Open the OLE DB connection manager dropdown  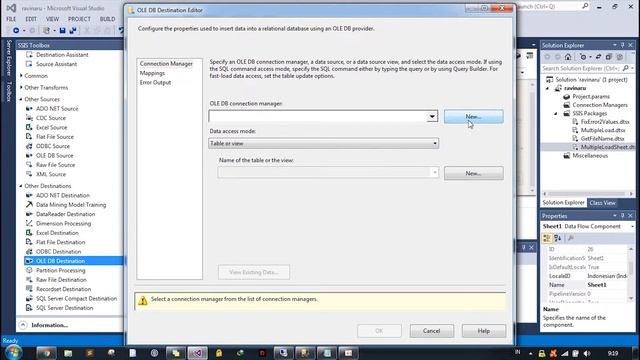432,117
